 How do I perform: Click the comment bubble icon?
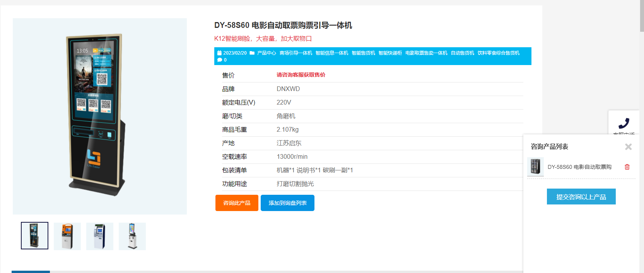pos(220,60)
